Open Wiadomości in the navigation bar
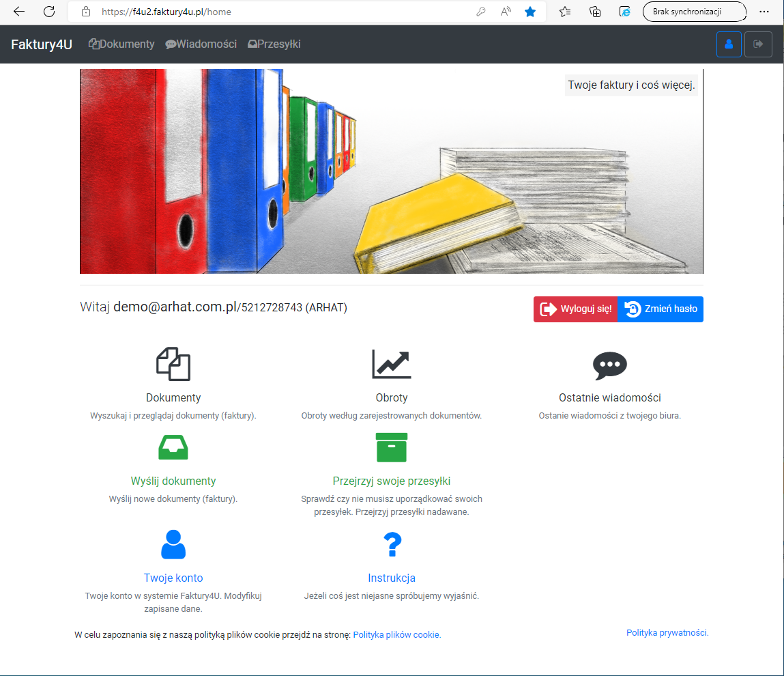The image size is (784, 676). 201,44
